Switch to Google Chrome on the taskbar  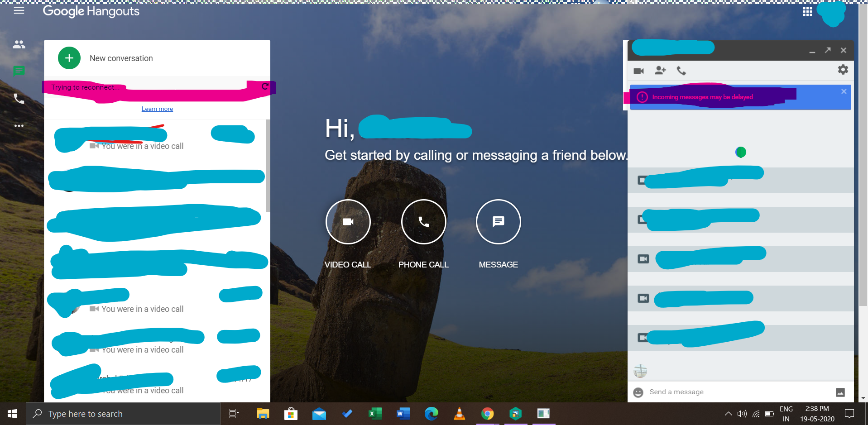[x=488, y=414]
